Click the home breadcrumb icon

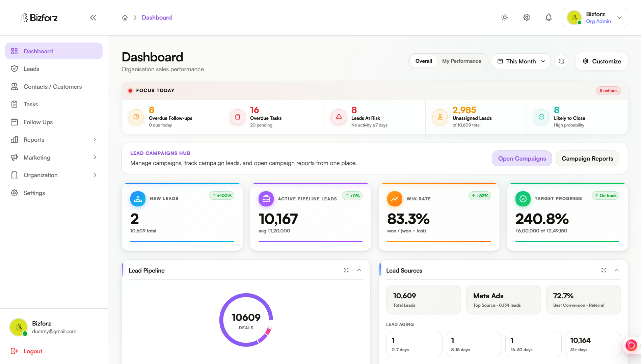coord(125,18)
